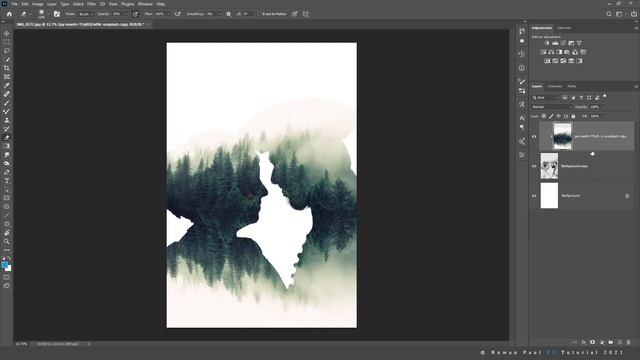The image size is (640, 360).
Task: Open Adjustments panel menu
Action: pos(636,28)
